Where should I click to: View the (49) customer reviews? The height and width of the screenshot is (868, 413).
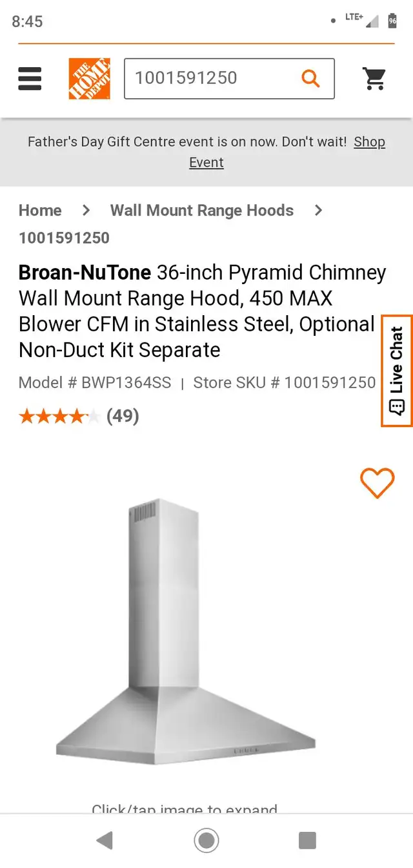(x=123, y=416)
